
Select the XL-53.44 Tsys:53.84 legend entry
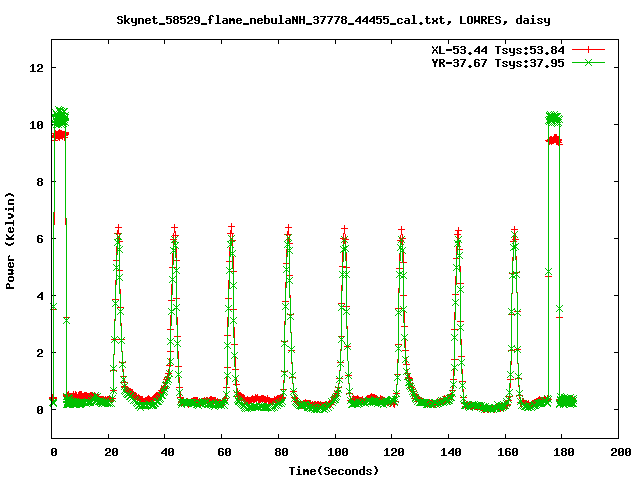coord(498,50)
